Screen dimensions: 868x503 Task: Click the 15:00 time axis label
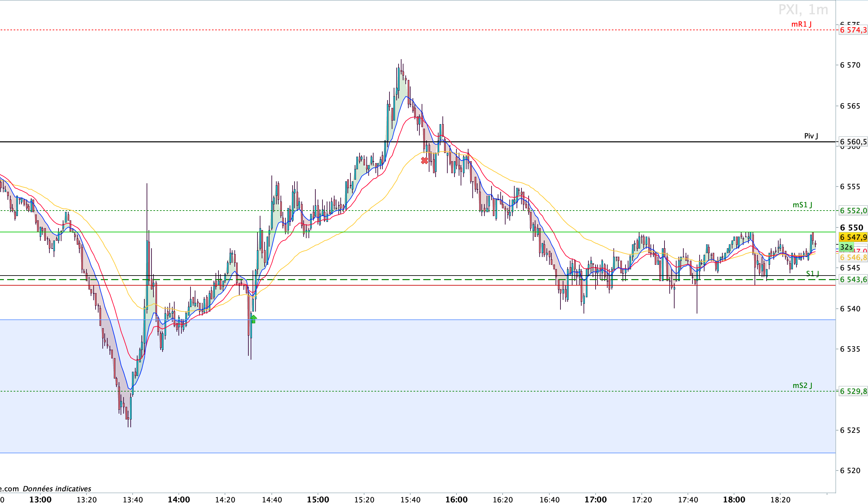[x=318, y=499]
